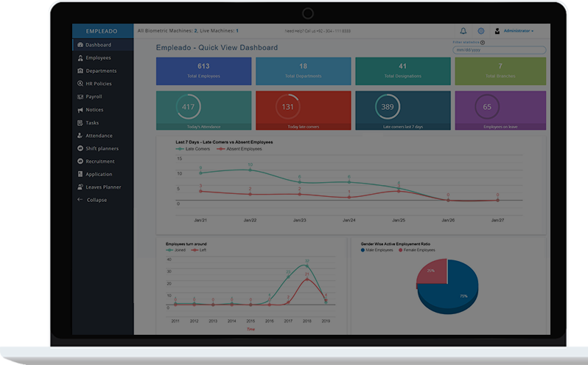Viewport: 588px width, 365px height.
Task: Toggle Absent Employees legend series
Action: [x=239, y=149]
